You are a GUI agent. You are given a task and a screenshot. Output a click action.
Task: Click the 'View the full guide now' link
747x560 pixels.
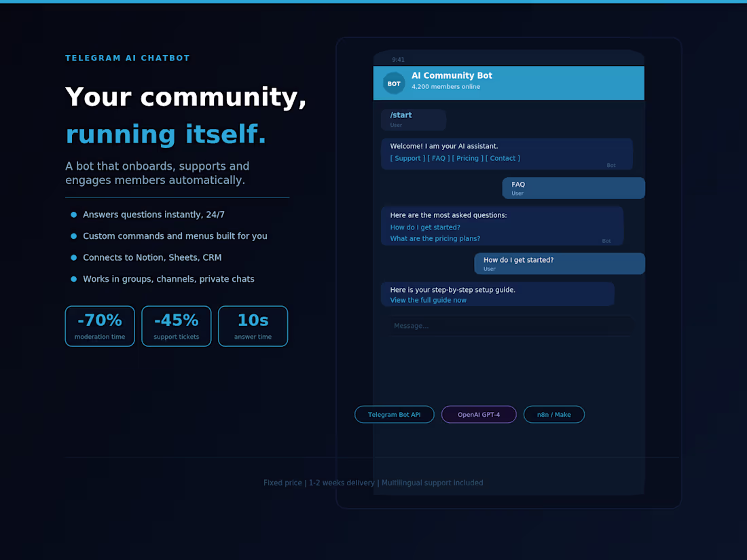[x=428, y=299]
